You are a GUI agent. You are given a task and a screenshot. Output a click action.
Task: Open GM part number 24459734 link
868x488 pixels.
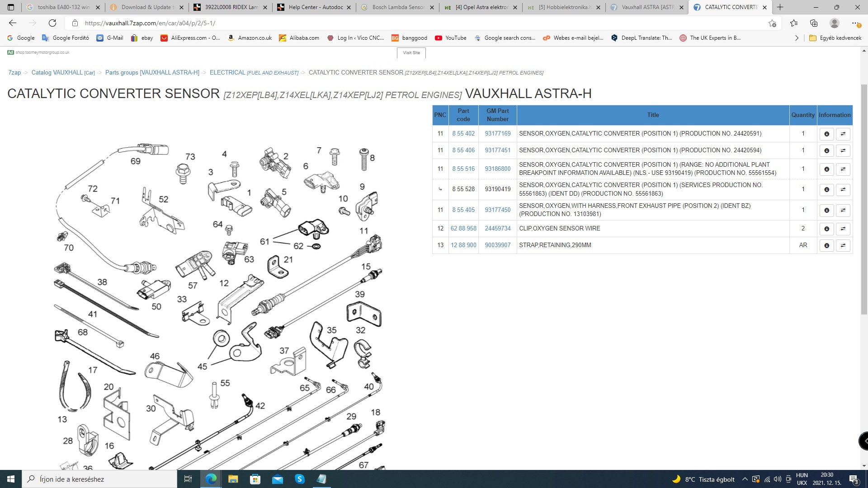[497, 229]
